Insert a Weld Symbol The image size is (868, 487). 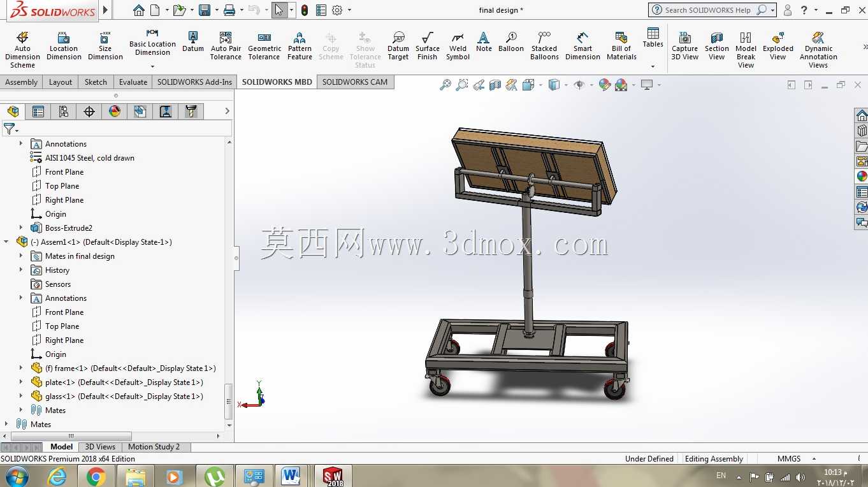pos(458,46)
